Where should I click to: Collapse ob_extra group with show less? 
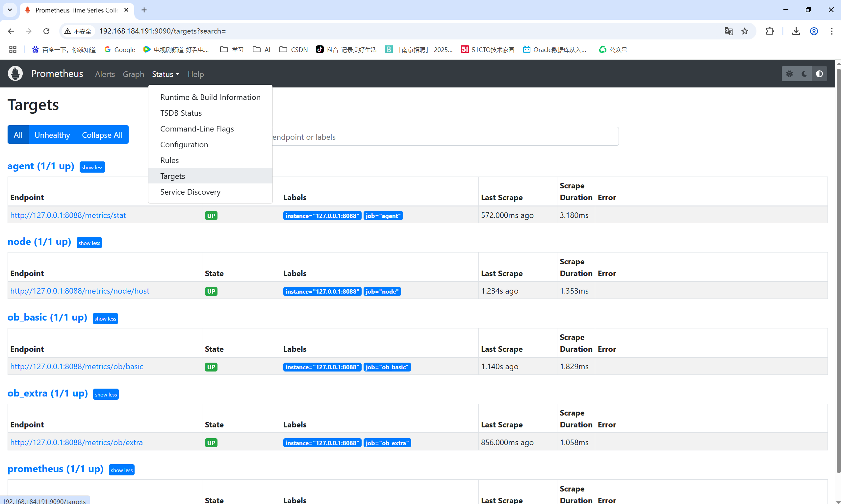pyautogui.click(x=106, y=394)
